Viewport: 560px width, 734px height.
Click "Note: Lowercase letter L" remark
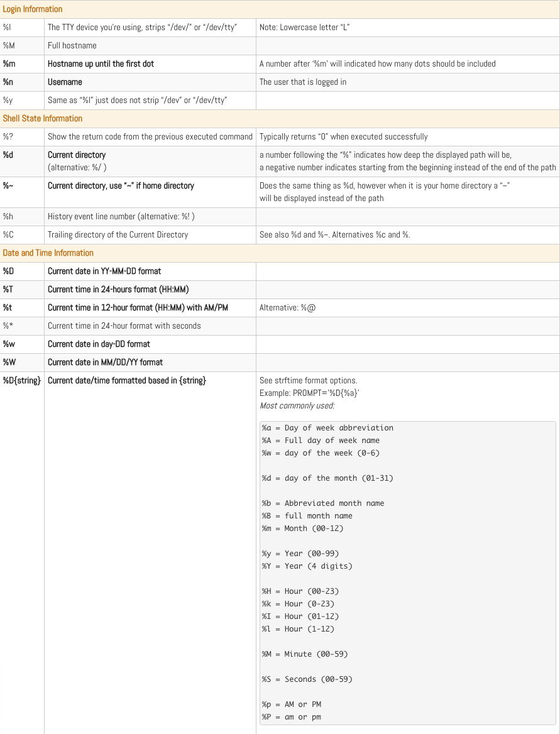[x=305, y=27]
